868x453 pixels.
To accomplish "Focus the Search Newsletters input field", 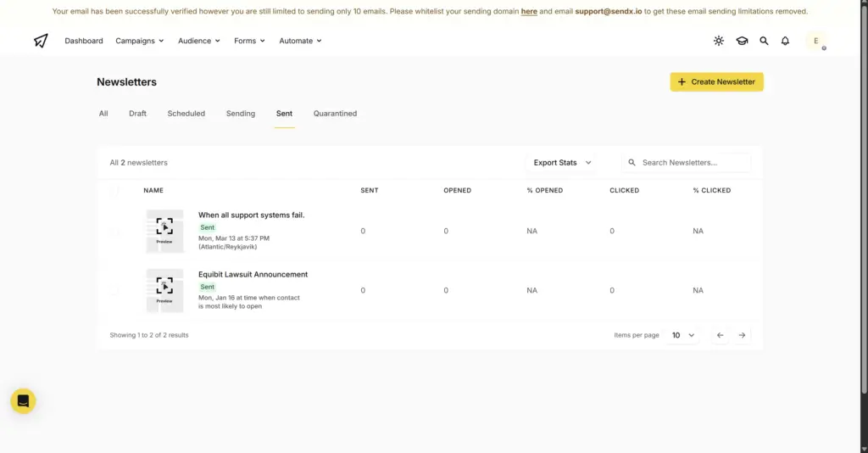I will (687, 162).
